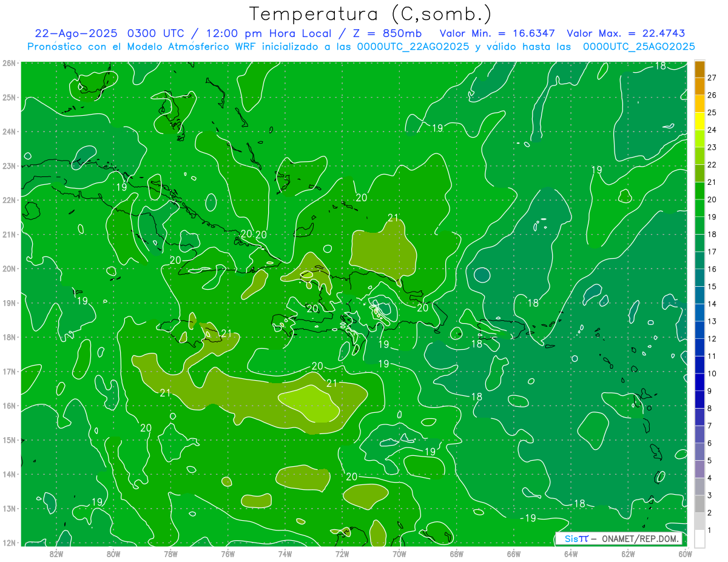The width and height of the screenshot is (728, 562).
Task: Select the "Z = 850mb" level text
Action: click(x=389, y=33)
